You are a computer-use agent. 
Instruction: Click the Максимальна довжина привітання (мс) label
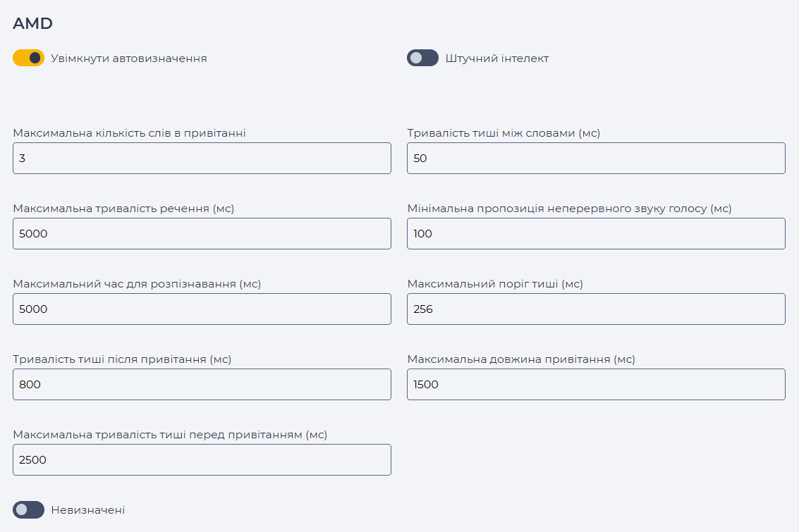520,359
